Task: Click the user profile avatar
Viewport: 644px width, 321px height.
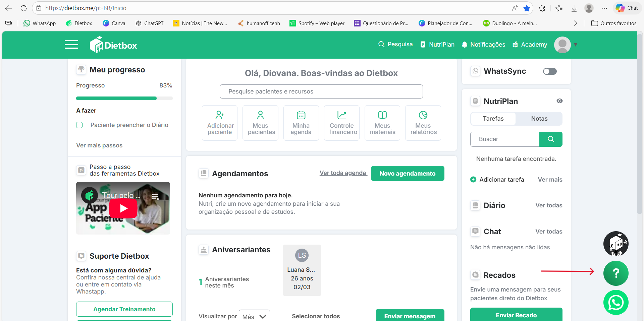Action: (562, 45)
